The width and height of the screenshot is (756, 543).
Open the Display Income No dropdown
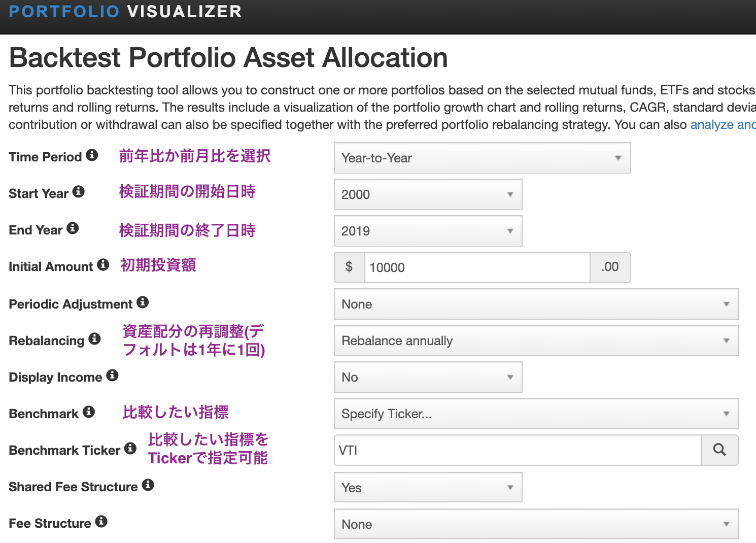click(x=428, y=377)
